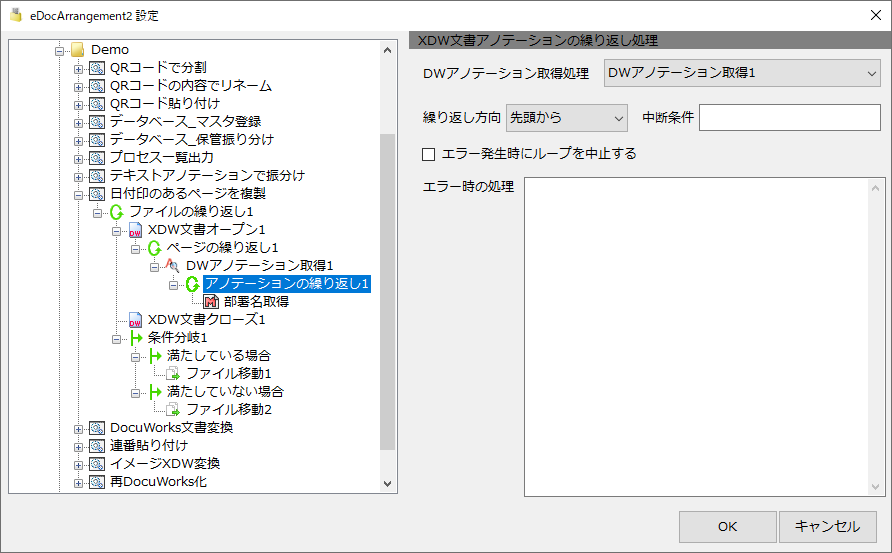Expand the DocuWorks文書変換 node

click(x=79, y=430)
